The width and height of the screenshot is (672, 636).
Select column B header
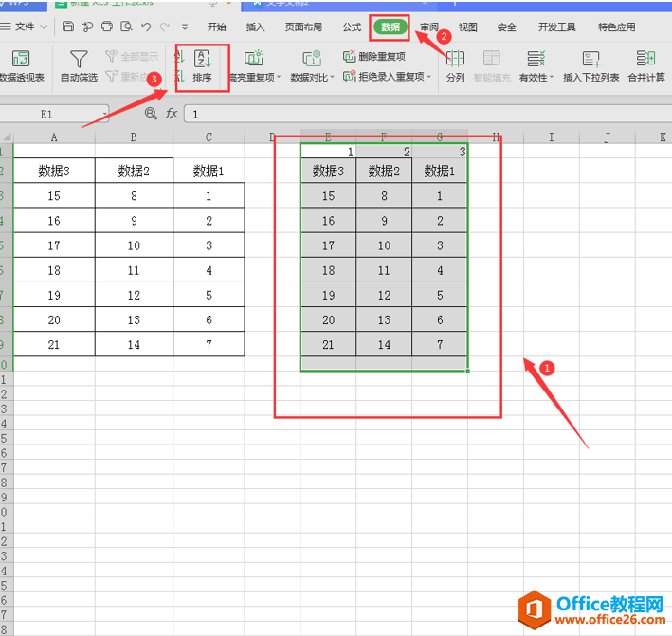[134, 137]
